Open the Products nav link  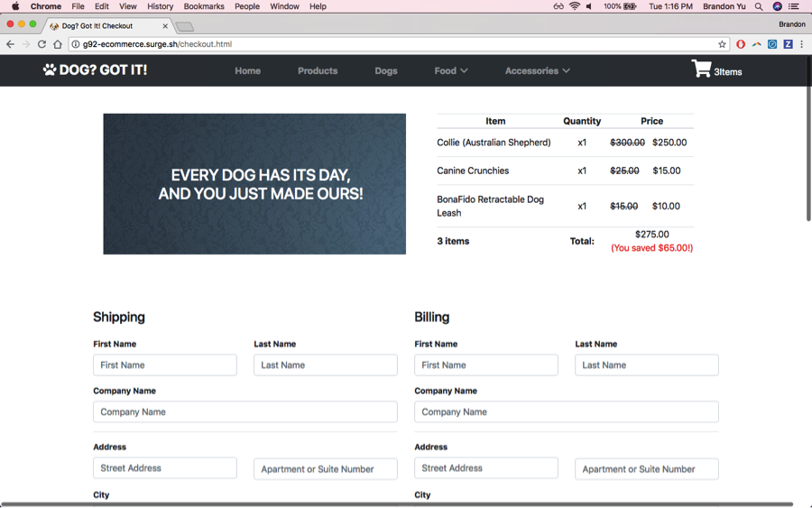(318, 71)
